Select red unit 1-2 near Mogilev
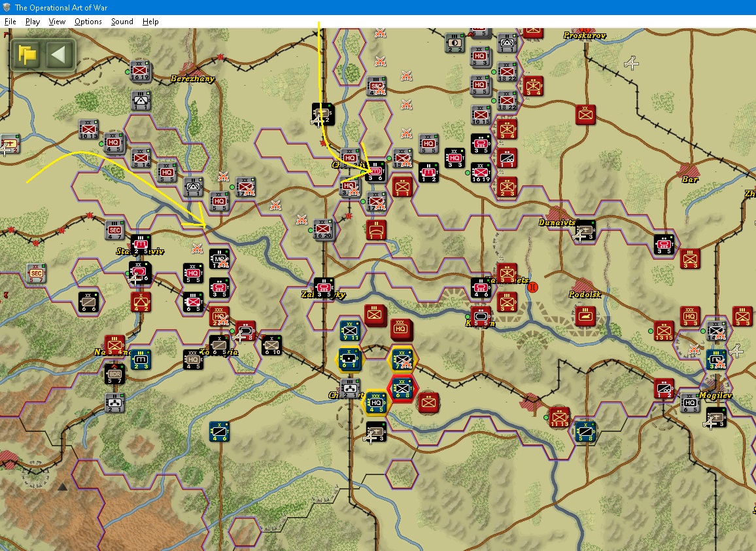This screenshot has height=551, width=756. point(664,389)
